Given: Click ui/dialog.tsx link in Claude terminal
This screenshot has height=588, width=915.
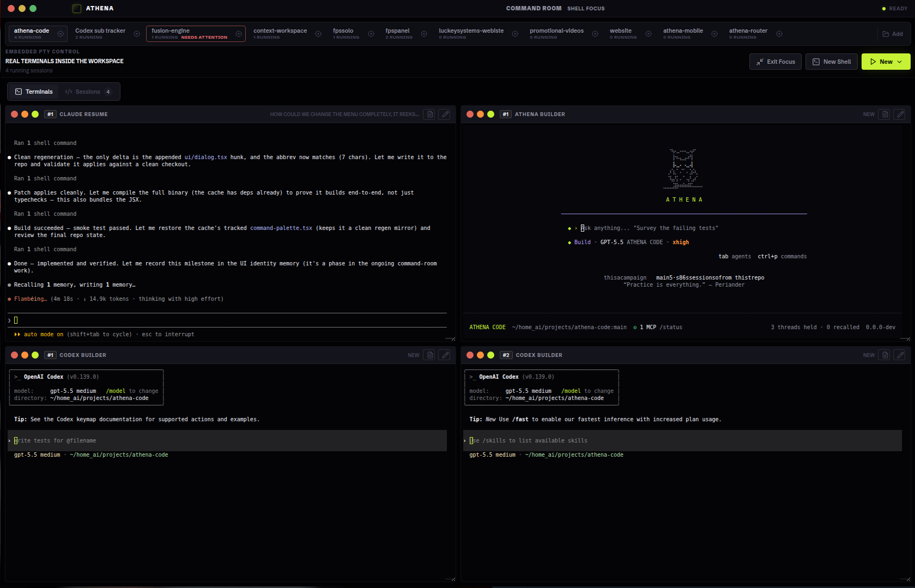Looking at the screenshot, I should [206, 157].
